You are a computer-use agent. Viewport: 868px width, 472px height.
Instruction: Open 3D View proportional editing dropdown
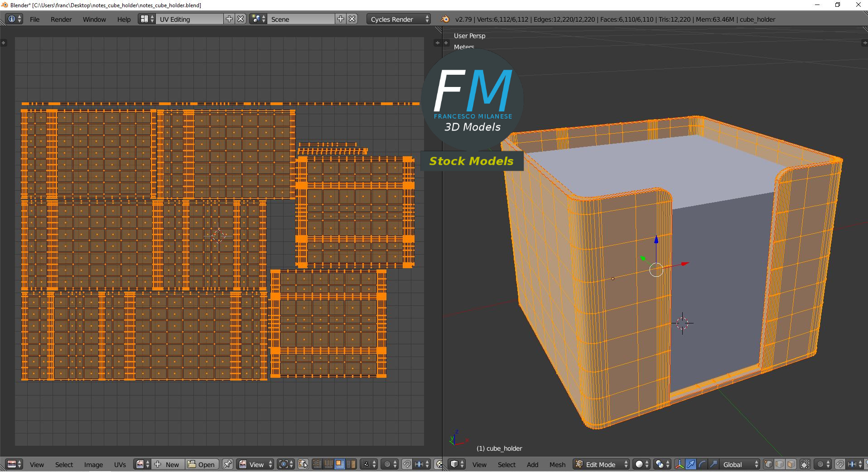coord(823,464)
